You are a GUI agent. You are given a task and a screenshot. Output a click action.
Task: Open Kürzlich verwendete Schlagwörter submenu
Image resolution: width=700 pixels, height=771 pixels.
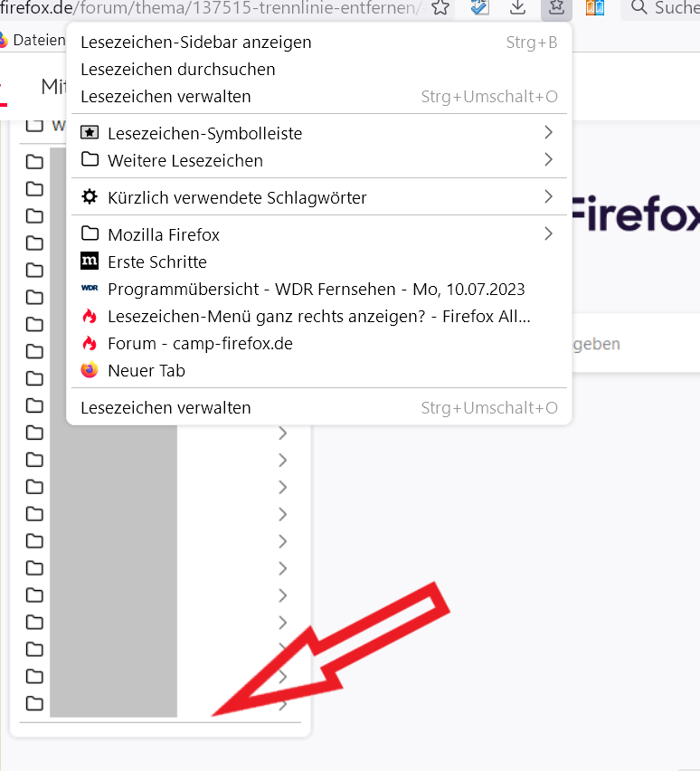319,197
